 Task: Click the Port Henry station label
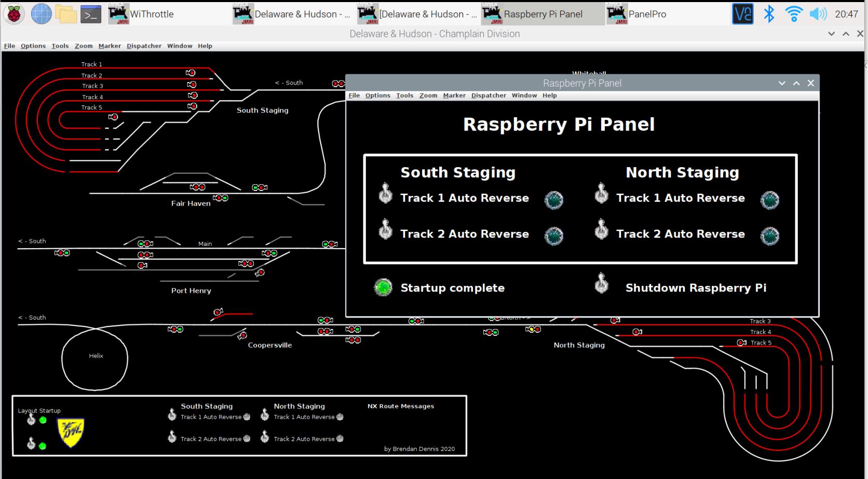[x=191, y=291]
